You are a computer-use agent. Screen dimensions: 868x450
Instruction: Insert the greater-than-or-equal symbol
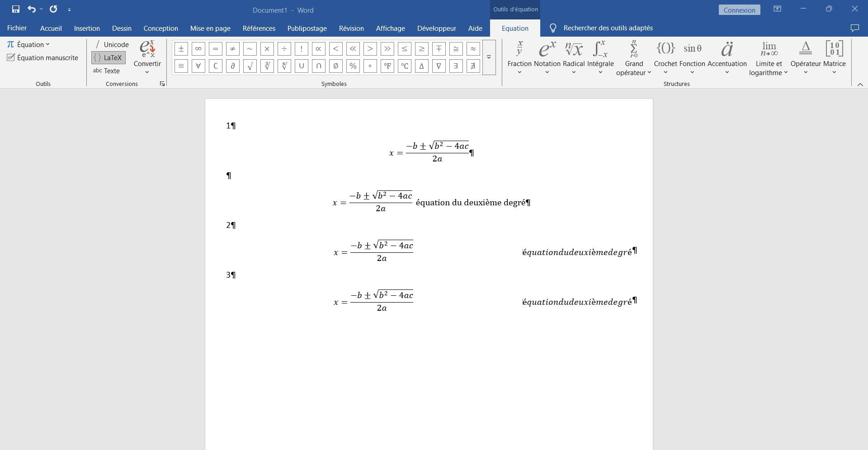pyautogui.click(x=421, y=49)
